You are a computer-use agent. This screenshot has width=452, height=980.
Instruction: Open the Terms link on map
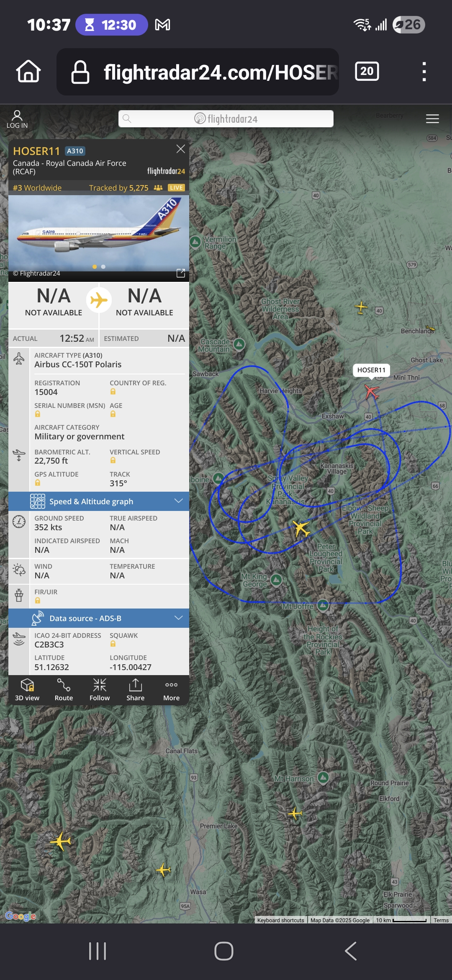(441, 920)
